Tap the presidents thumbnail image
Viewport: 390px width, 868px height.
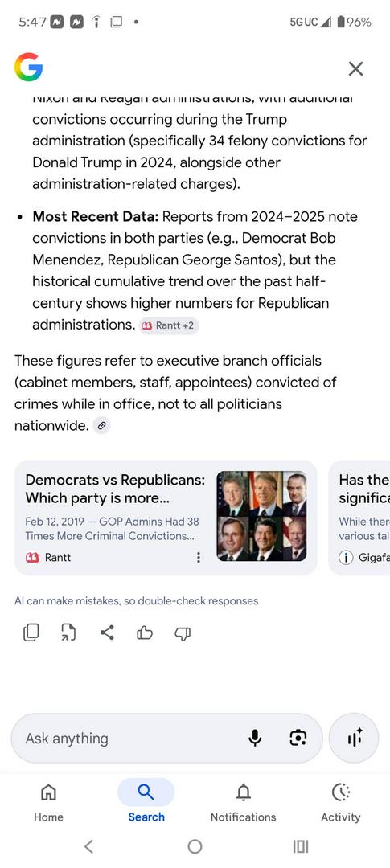[x=261, y=516]
